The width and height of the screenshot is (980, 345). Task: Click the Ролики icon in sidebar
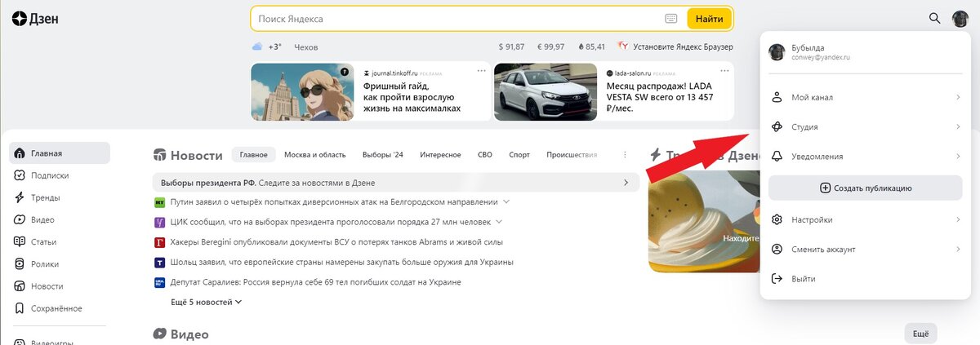point(20,263)
